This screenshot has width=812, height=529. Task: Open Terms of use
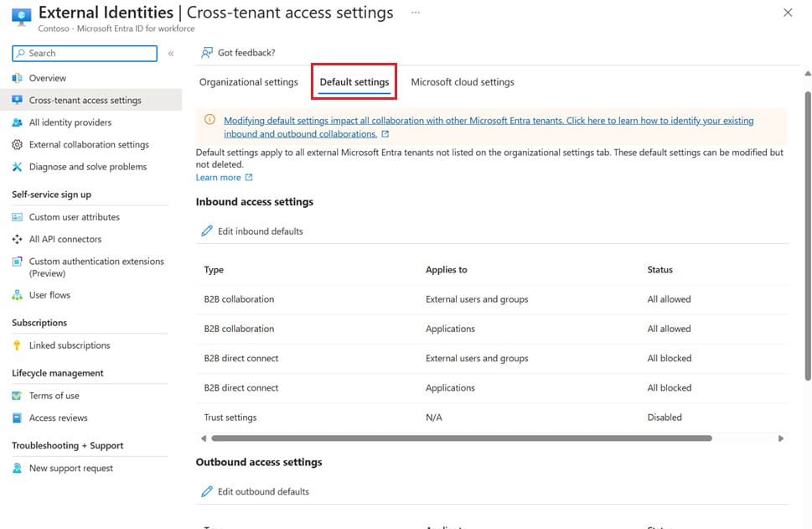pyautogui.click(x=54, y=396)
